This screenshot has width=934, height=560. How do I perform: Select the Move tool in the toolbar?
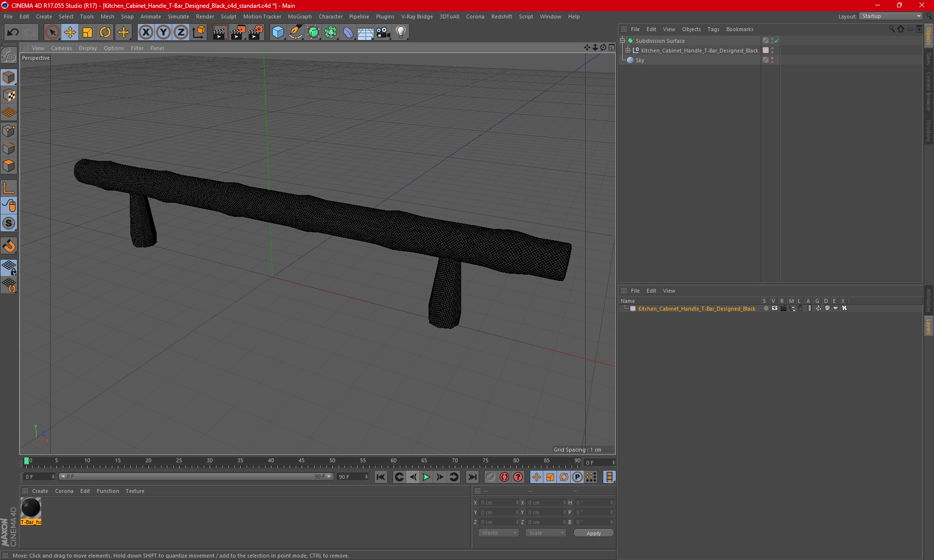[x=70, y=32]
